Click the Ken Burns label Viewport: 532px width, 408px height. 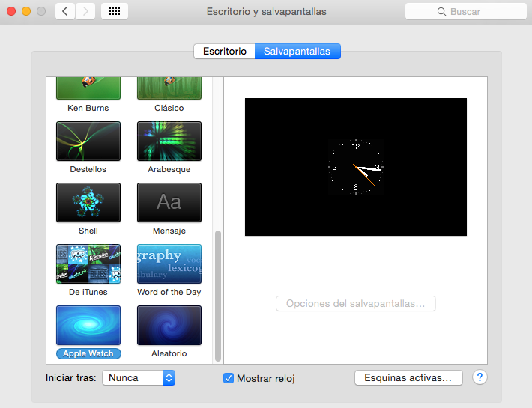point(88,108)
